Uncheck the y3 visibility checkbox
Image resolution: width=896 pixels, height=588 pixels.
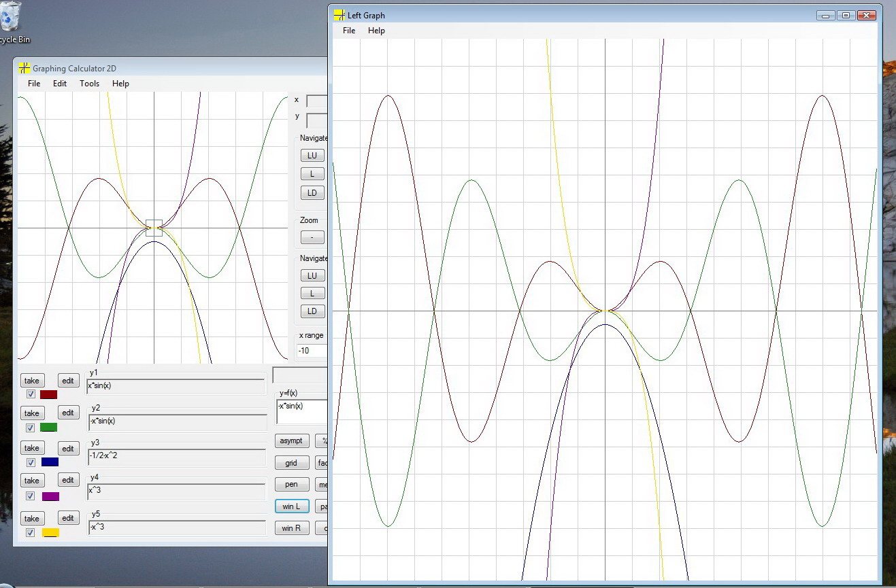click(x=31, y=462)
